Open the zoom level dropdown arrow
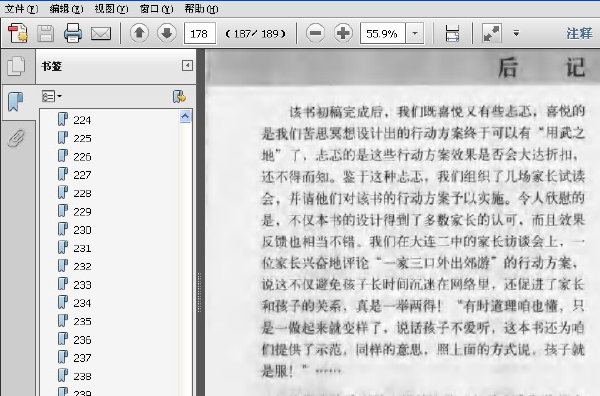 [415, 34]
